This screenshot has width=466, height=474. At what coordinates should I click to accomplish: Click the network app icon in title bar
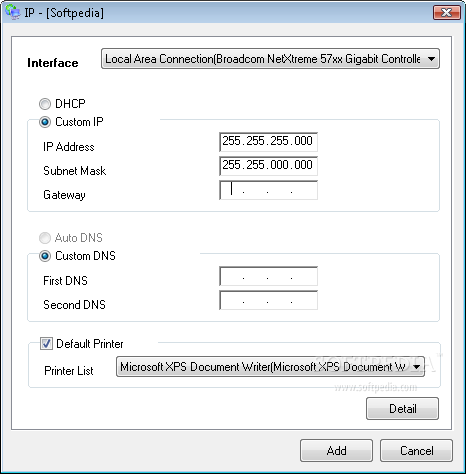pyautogui.click(x=13, y=12)
